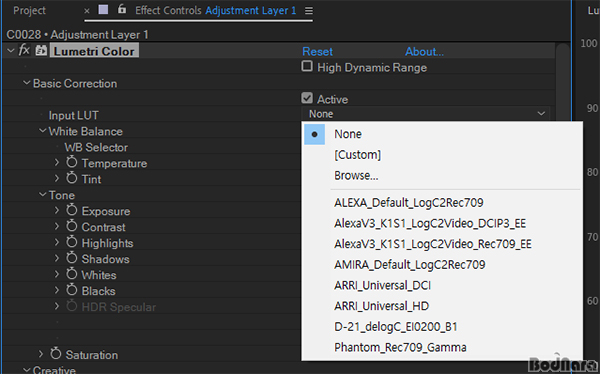Select Browse... in the LUT menu

pos(356,176)
